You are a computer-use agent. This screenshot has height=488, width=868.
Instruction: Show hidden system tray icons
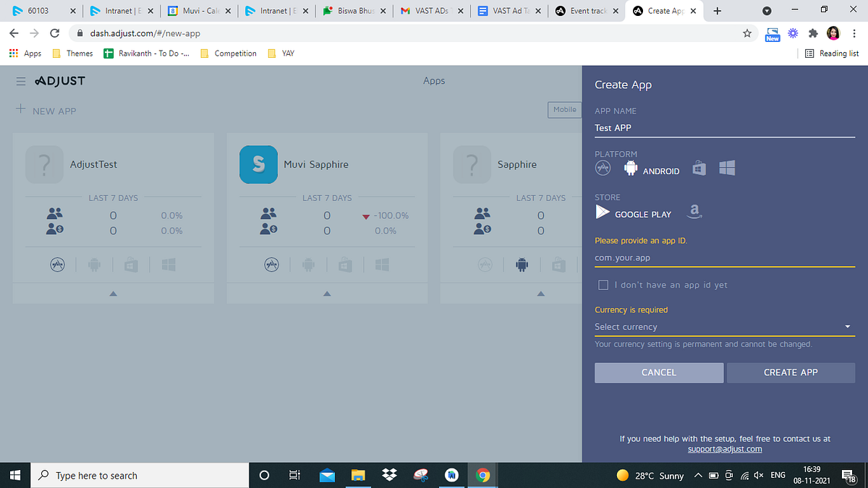pos(698,475)
